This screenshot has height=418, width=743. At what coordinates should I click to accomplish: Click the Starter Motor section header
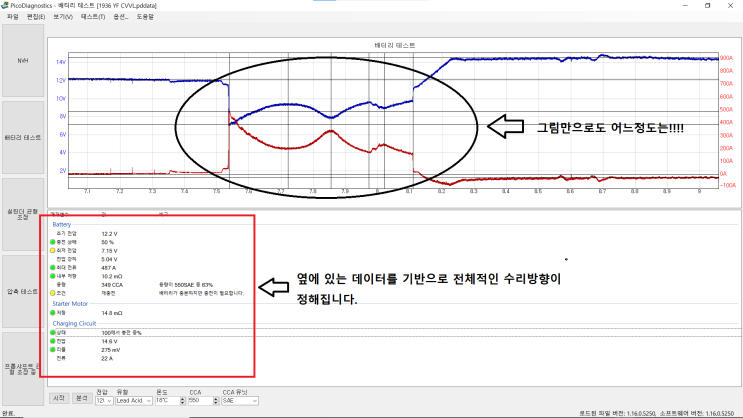[70, 303]
